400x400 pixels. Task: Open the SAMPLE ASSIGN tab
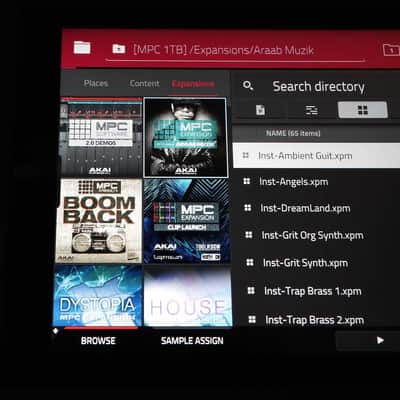pos(192,341)
